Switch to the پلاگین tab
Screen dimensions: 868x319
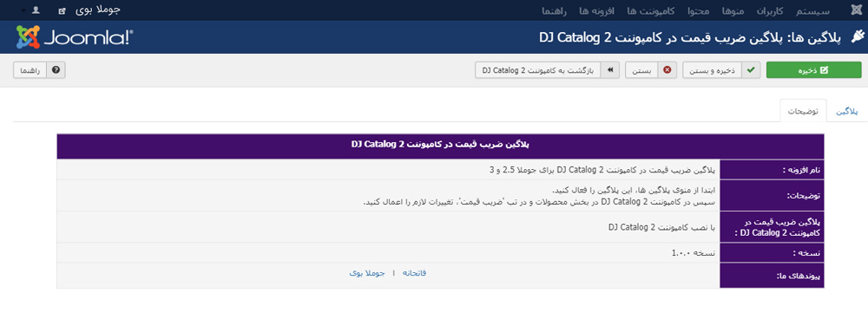(846, 111)
